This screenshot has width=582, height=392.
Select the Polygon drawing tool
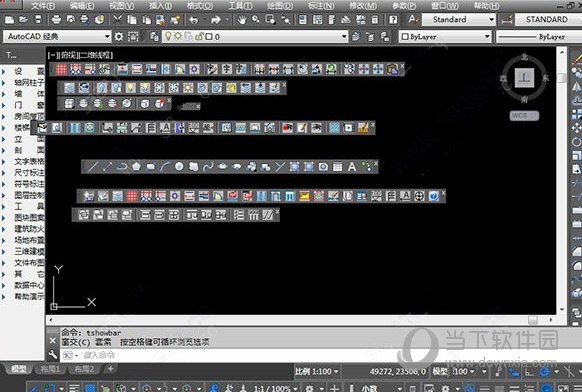click(136, 167)
